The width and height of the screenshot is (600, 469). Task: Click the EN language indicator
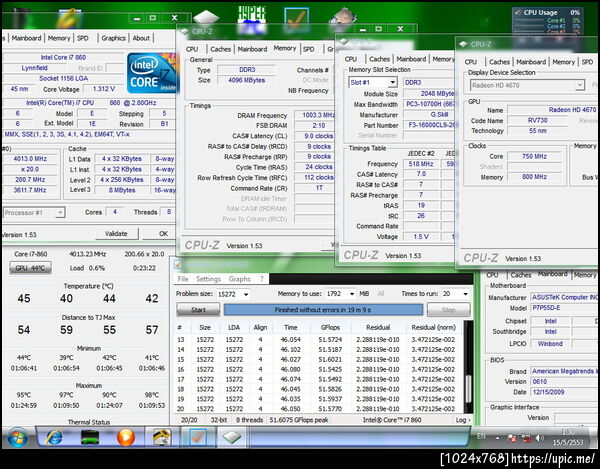481,436
